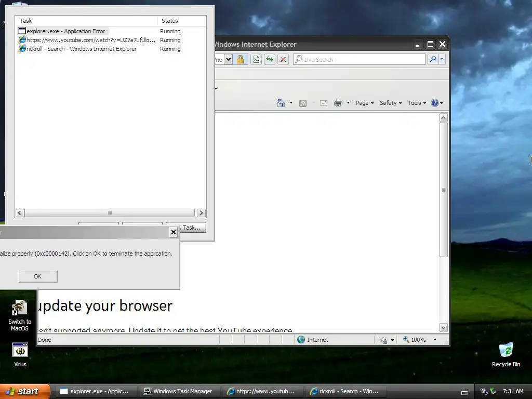Click the New Task button
Screen dimensions: 532x399
pos(192,228)
